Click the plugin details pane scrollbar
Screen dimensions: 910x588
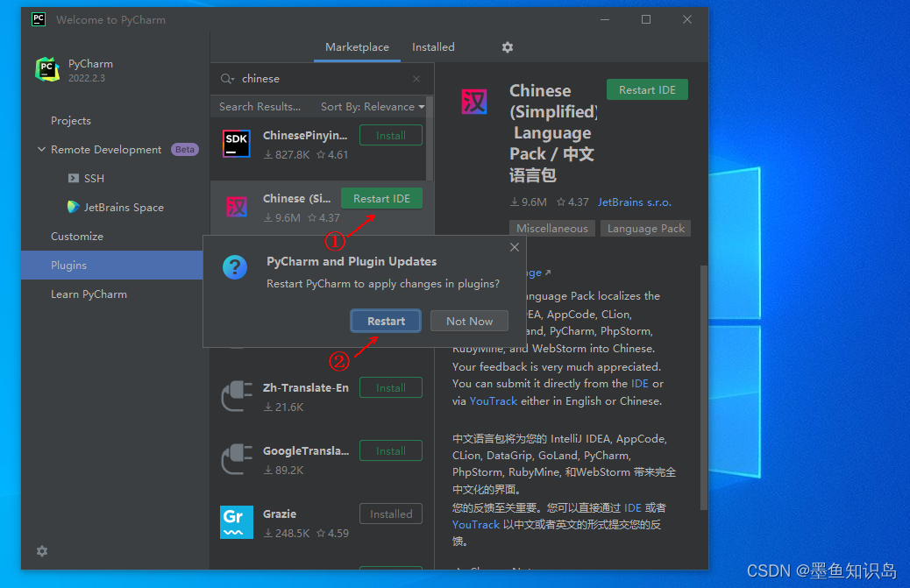[x=703, y=387]
